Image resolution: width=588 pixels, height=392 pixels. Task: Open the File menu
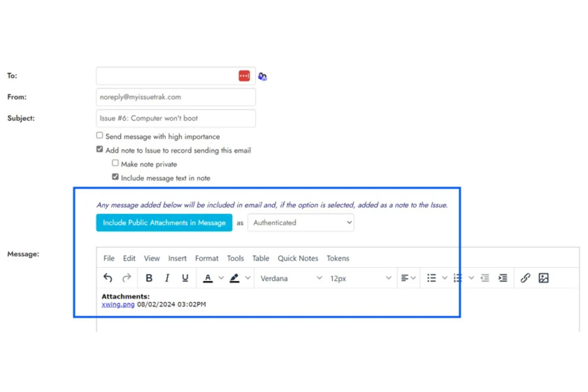[109, 258]
